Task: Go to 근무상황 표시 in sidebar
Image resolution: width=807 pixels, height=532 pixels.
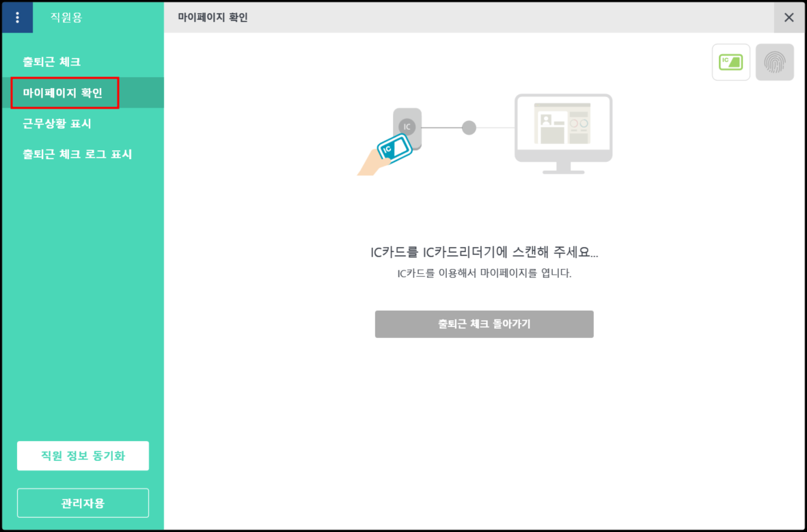Action: click(x=57, y=124)
